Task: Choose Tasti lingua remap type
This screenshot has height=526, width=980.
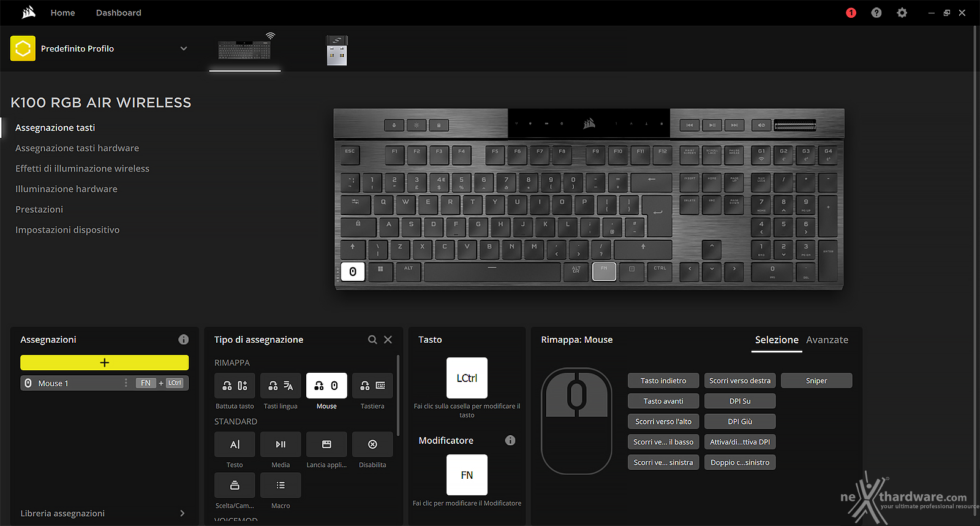Action: tap(281, 386)
